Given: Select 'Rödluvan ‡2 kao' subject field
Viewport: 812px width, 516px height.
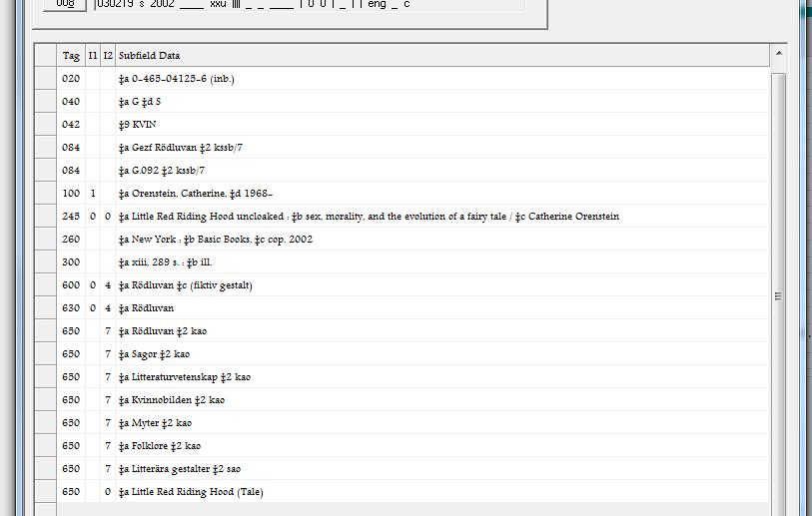Looking at the screenshot, I should tap(163, 331).
